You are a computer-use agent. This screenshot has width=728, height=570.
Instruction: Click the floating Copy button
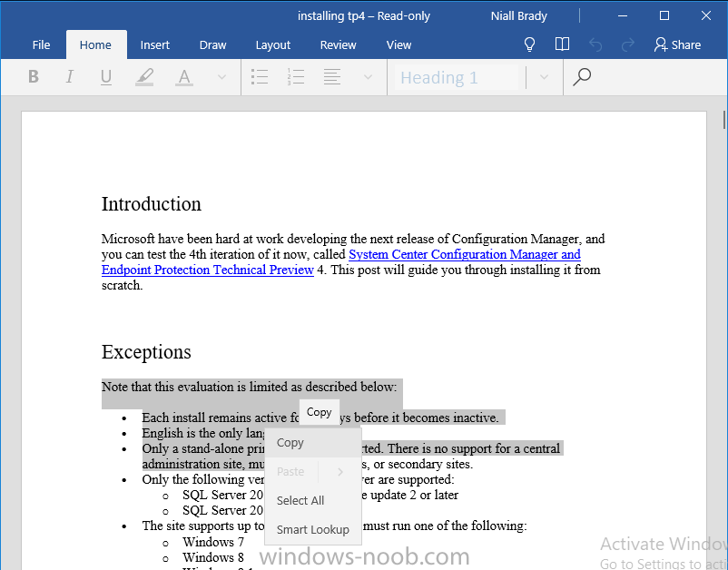click(319, 412)
